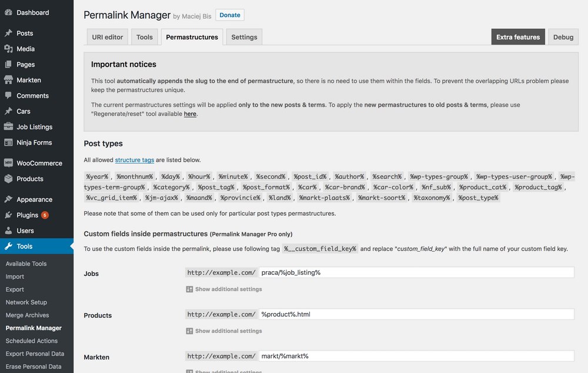Open the Job Listings briefcase icon
This screenshot has height=373, width=588.
click(8, 126)
